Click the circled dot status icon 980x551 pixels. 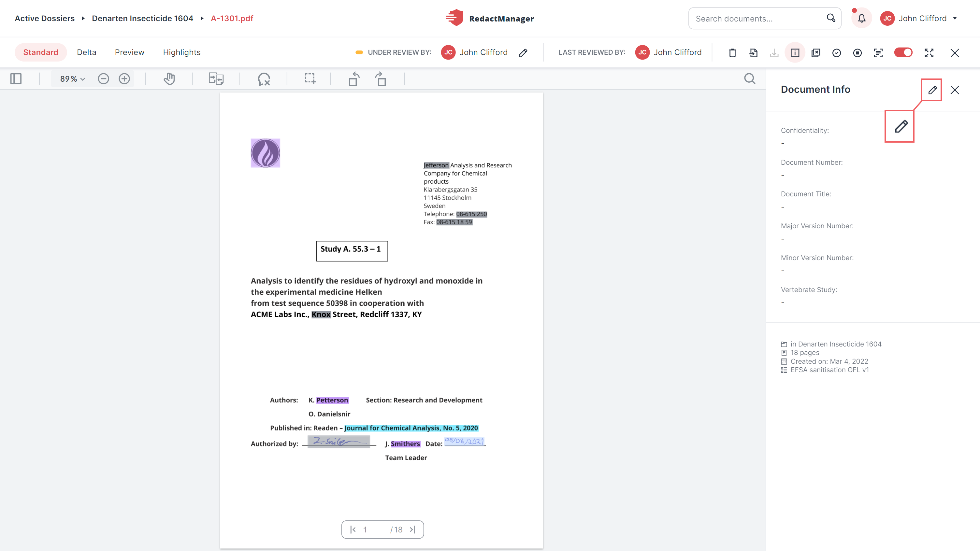point(857,53)
